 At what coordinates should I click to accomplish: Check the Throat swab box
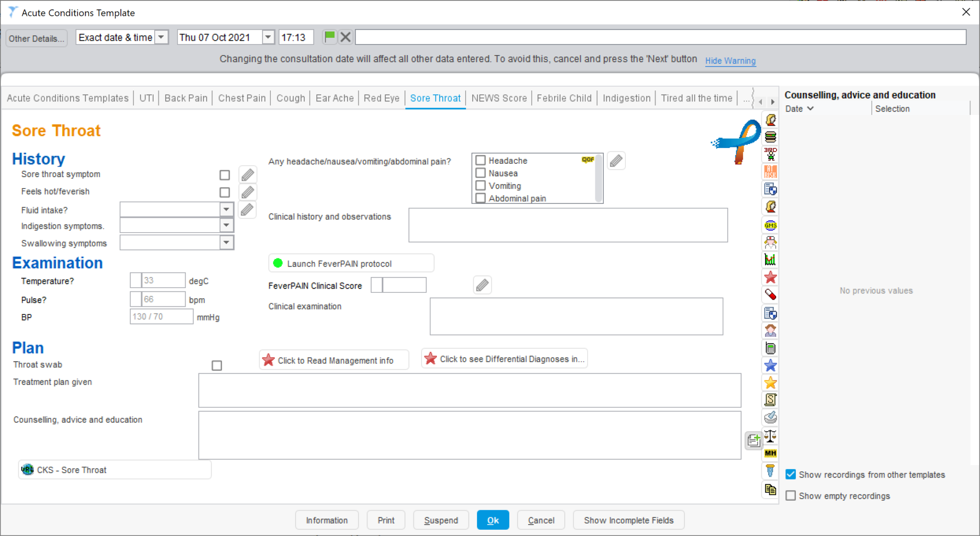pyautogui.click(x=217, y=365)
